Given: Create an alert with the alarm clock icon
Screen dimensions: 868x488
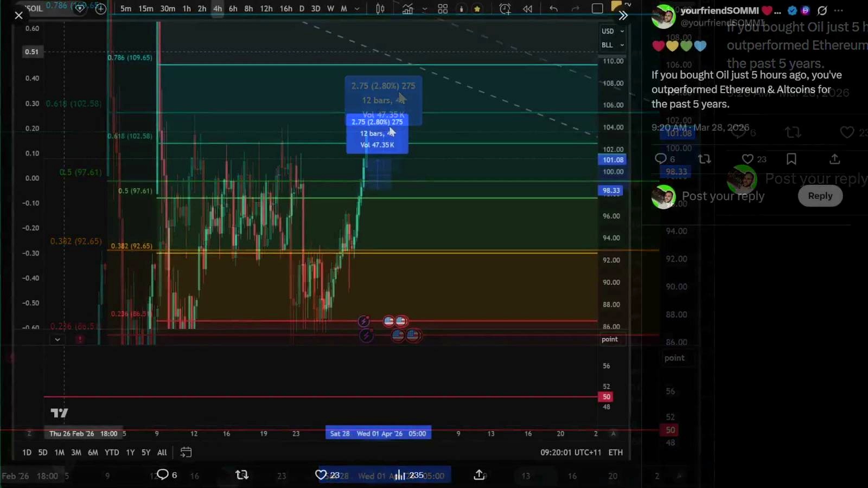Looking at the screenshot, I should pyautogui.click(x=505, y=9).
